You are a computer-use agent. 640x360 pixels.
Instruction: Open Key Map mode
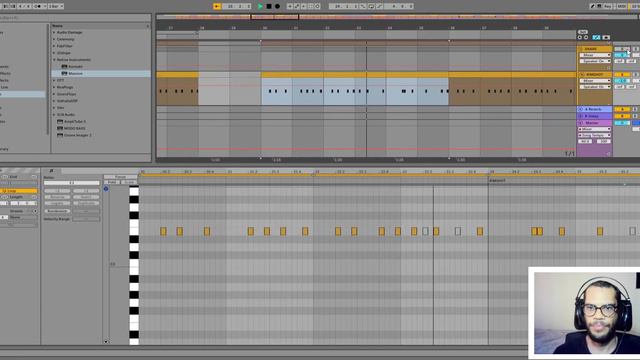[608, 6]
